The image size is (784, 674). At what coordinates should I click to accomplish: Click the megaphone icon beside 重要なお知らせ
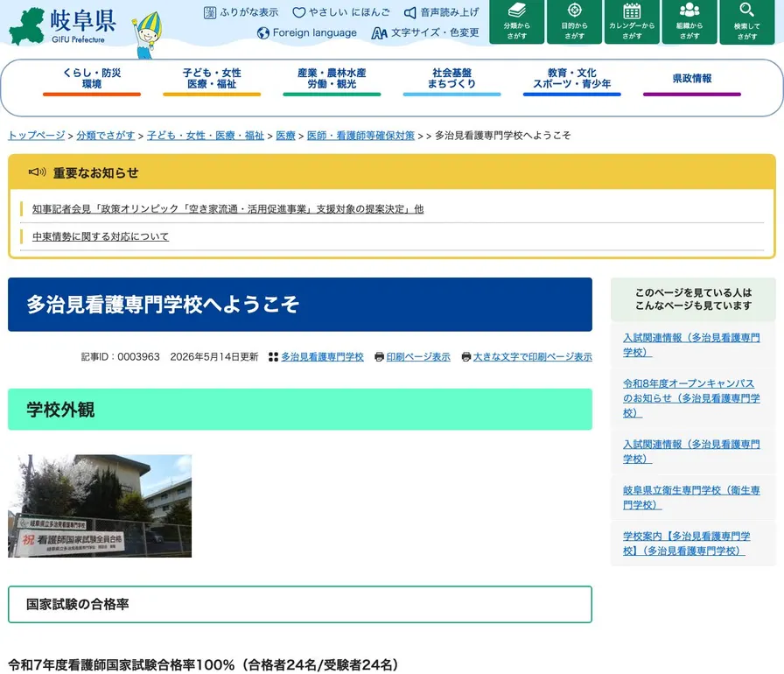click(37, 172)
